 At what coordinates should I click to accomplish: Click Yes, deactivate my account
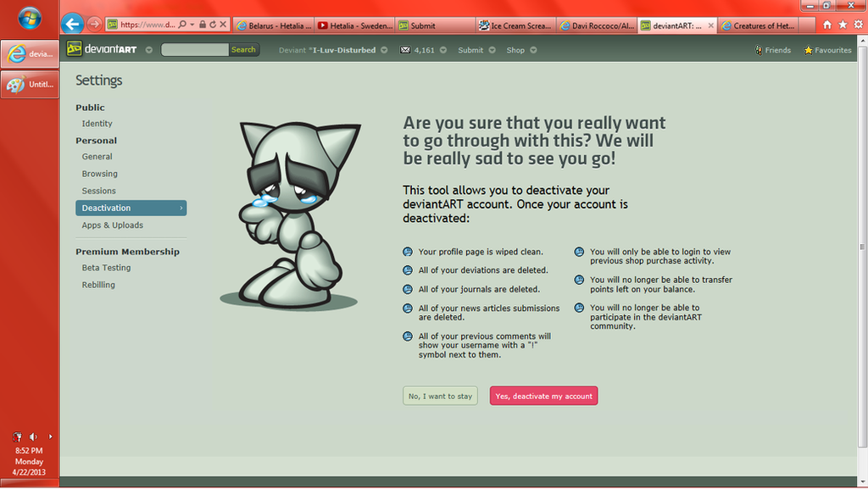[x=543, y=396]
